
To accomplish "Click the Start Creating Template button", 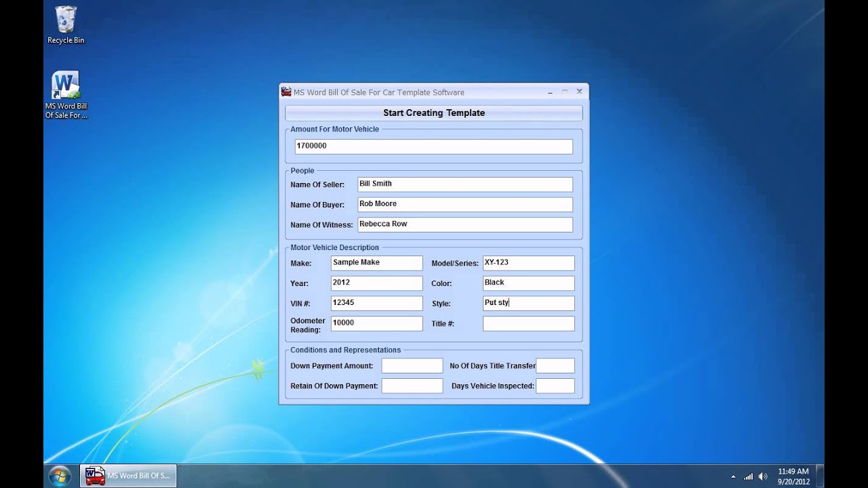I will point(434,113).
